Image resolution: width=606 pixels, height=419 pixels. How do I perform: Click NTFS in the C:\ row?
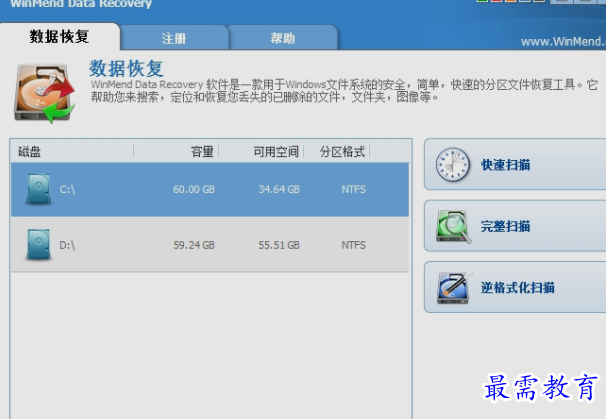click(353, 189)
